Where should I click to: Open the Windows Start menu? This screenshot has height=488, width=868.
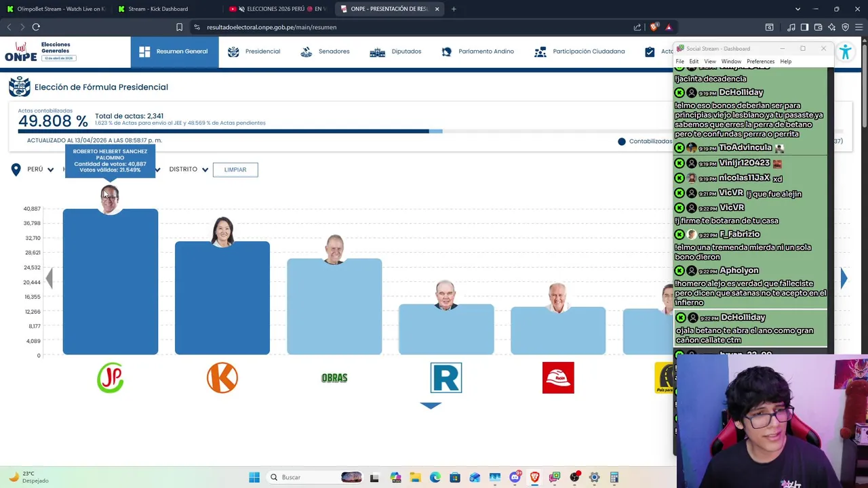click(254, 477)
